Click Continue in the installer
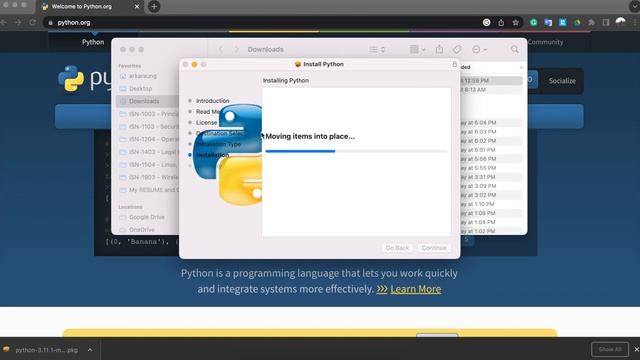The height and width of the screenshot is (360, 640). 434,248
